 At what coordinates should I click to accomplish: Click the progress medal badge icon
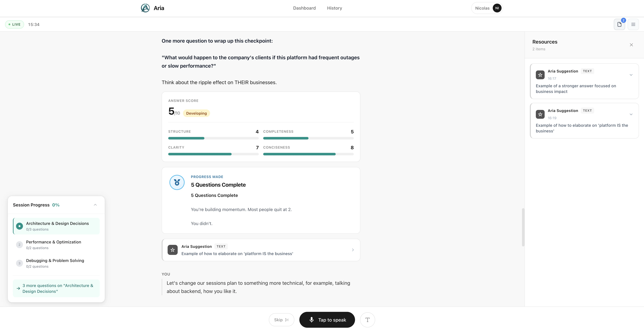coord(177,183)
